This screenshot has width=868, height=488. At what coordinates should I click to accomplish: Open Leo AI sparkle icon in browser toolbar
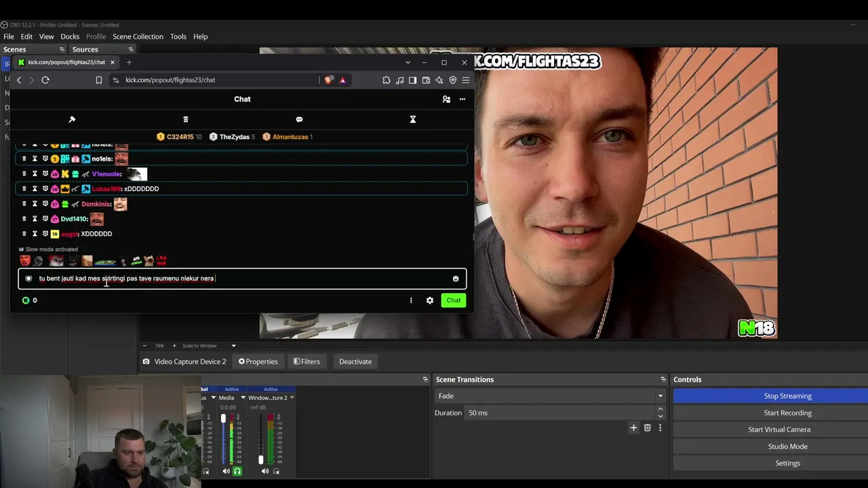click(439, 80)
